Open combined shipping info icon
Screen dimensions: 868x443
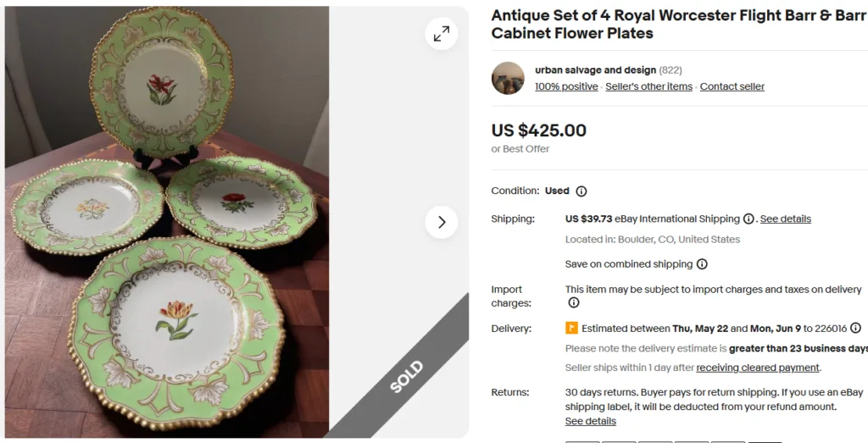point(702,264)
